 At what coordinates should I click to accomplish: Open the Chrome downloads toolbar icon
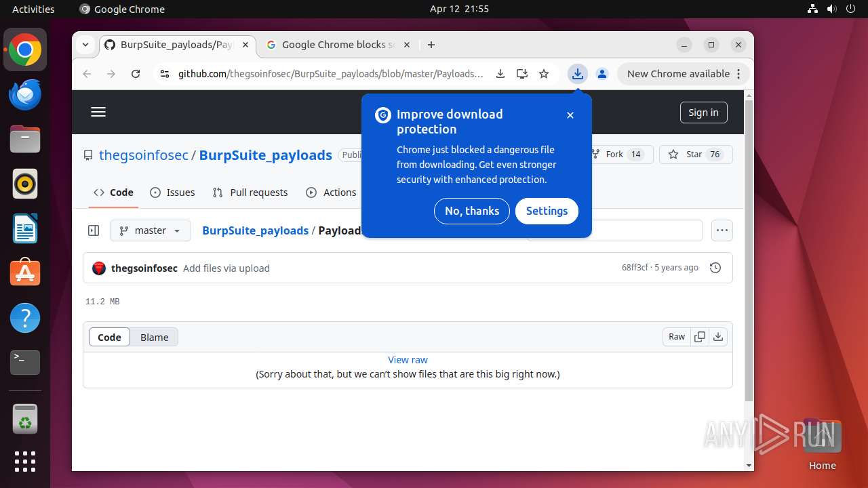(577, 74)
